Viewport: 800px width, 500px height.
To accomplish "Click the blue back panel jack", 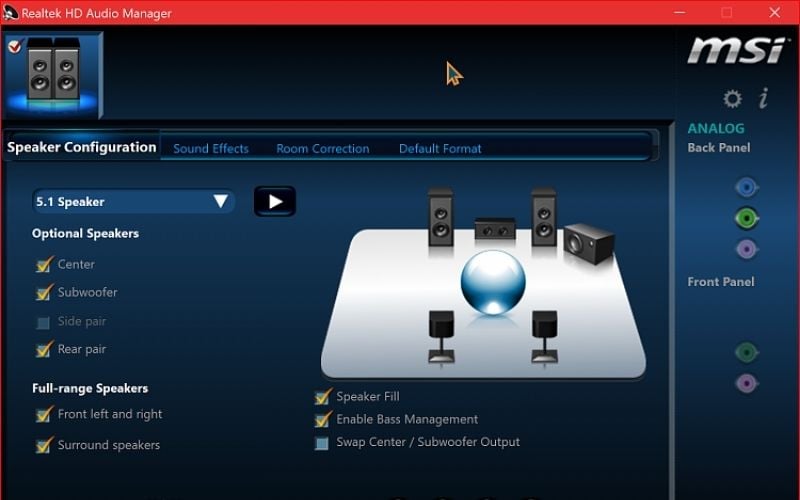I will [x=746, y=187].
